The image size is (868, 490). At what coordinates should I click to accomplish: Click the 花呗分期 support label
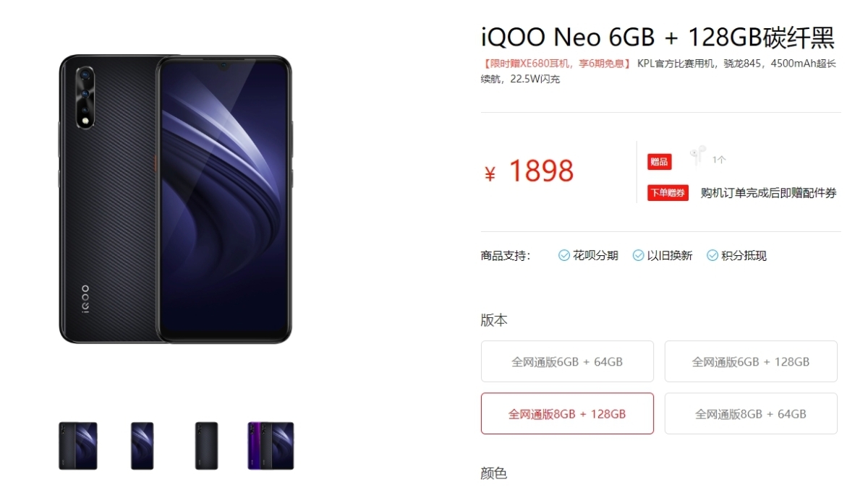(595, 255)
